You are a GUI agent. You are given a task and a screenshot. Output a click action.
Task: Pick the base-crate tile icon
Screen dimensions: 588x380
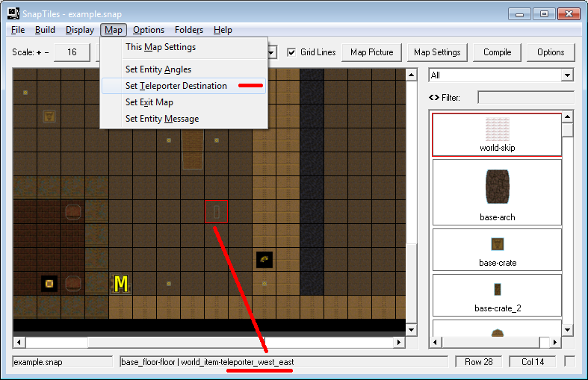[x=497, y=244]
